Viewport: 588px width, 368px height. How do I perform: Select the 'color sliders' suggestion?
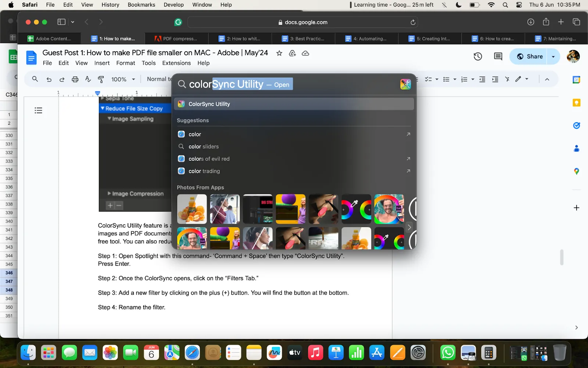pos(294,146)
